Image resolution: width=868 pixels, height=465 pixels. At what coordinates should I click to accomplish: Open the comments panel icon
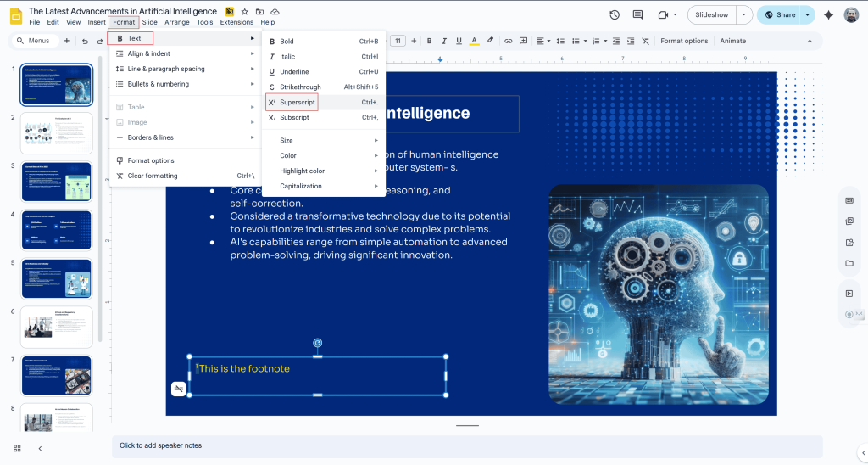tap(638, 14)
